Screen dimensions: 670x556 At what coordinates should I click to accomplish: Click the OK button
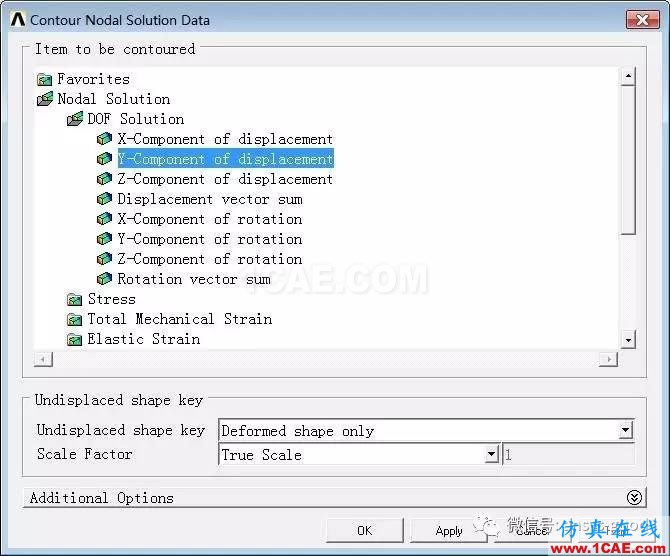coord(364,531)
